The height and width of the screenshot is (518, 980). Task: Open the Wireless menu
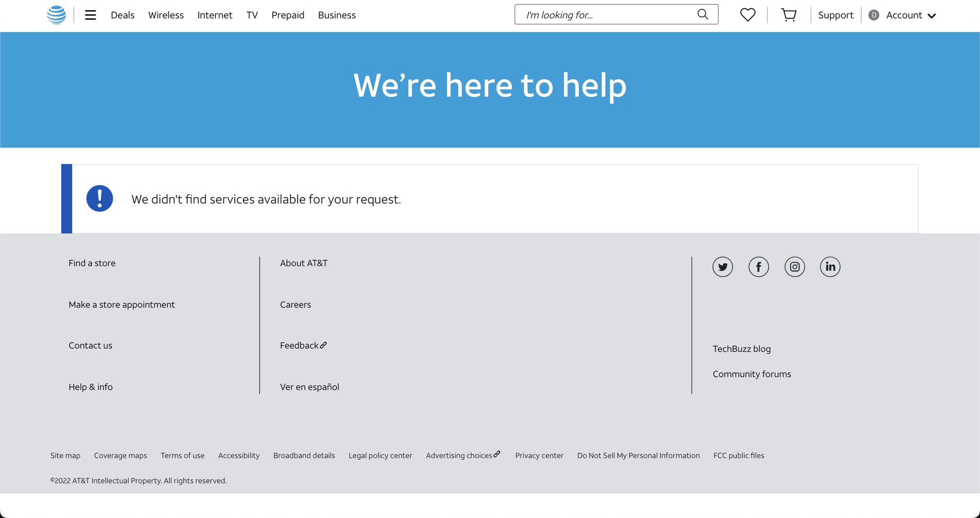[166, 15]
